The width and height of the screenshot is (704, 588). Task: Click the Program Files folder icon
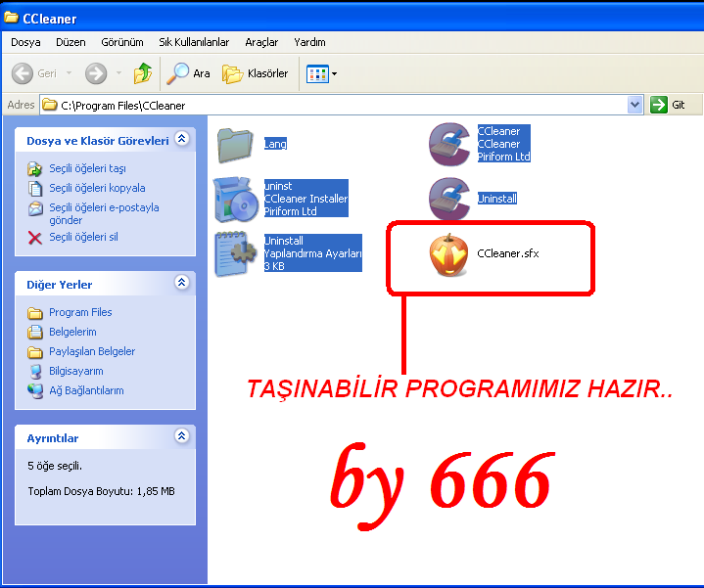click(x=35, y=313)
